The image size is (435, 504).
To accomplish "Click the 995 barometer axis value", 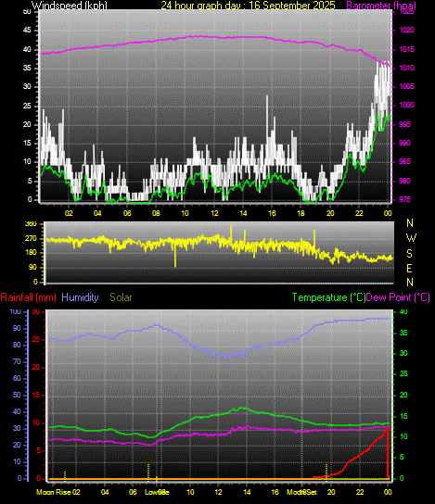I will (x=404, y=124).
